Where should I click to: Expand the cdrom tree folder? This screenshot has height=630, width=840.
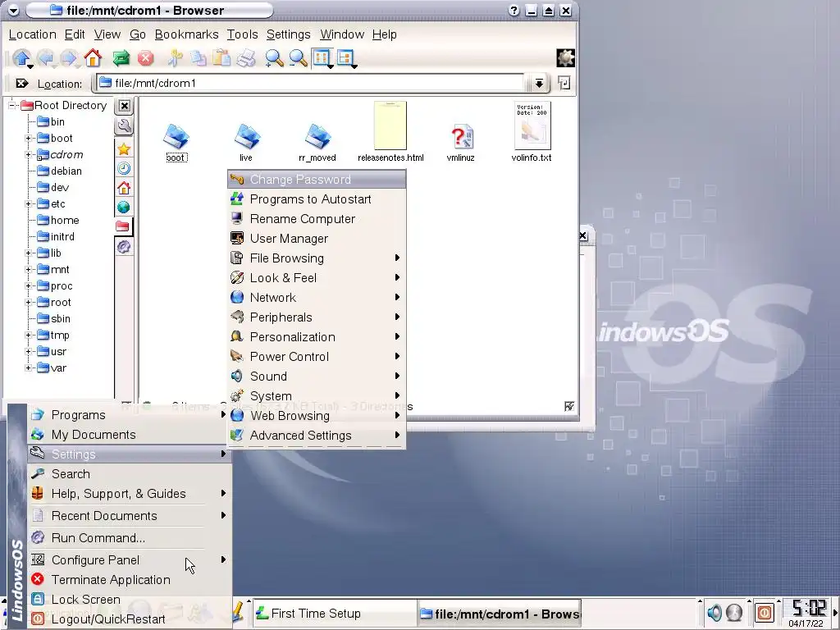pyautogui.click(x=29, y=155)
